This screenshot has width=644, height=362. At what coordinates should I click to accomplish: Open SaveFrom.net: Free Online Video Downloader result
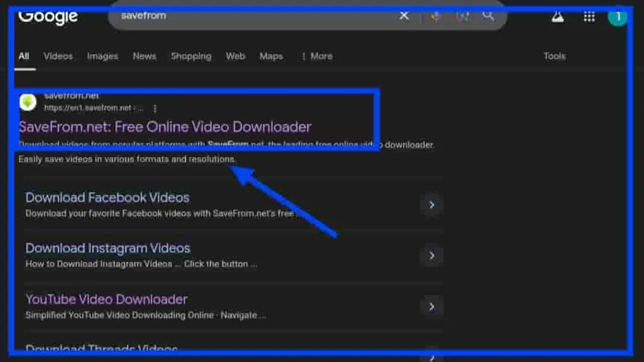[x=165, y=127]
